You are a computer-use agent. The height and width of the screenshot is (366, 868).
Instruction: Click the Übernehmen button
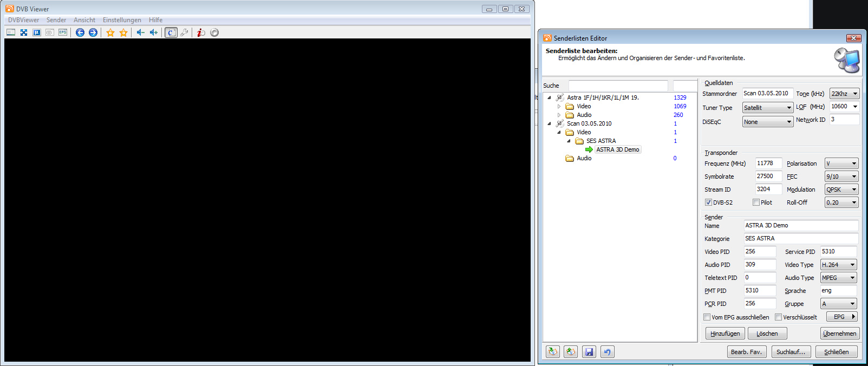coord(840,334)
